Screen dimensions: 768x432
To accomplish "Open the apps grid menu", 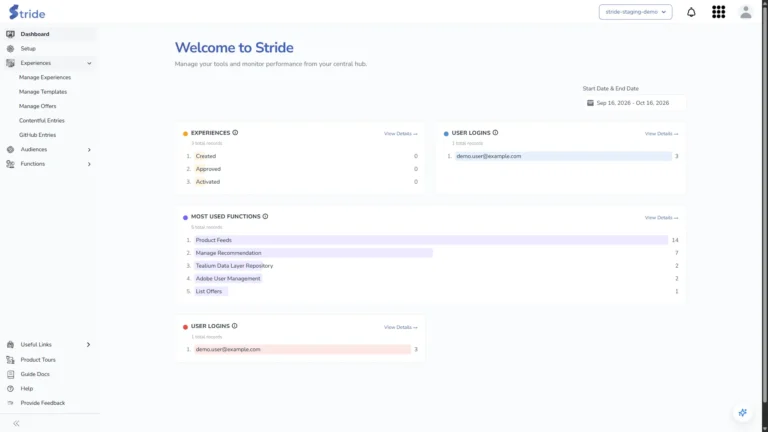I will click(719, 12).
